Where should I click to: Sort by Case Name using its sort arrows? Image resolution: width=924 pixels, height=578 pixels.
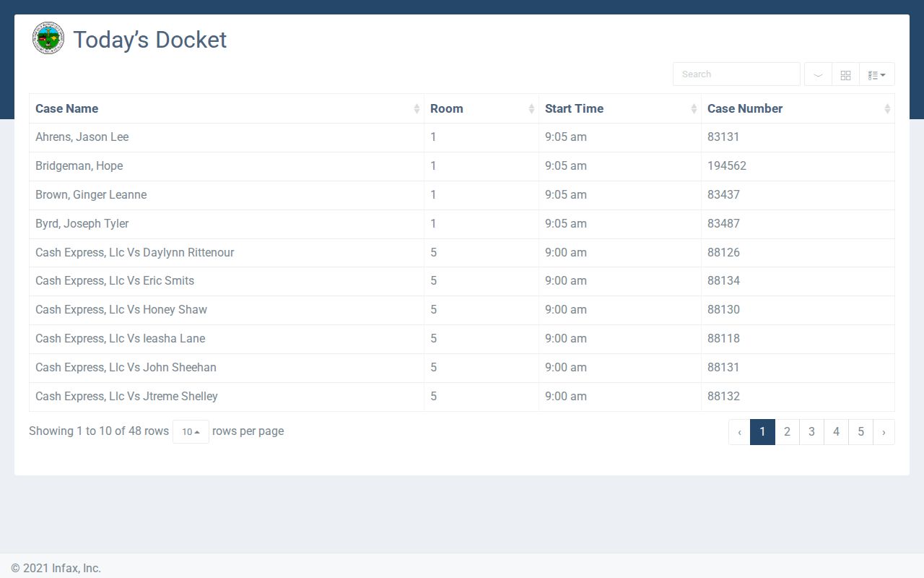tap(417, 108)
